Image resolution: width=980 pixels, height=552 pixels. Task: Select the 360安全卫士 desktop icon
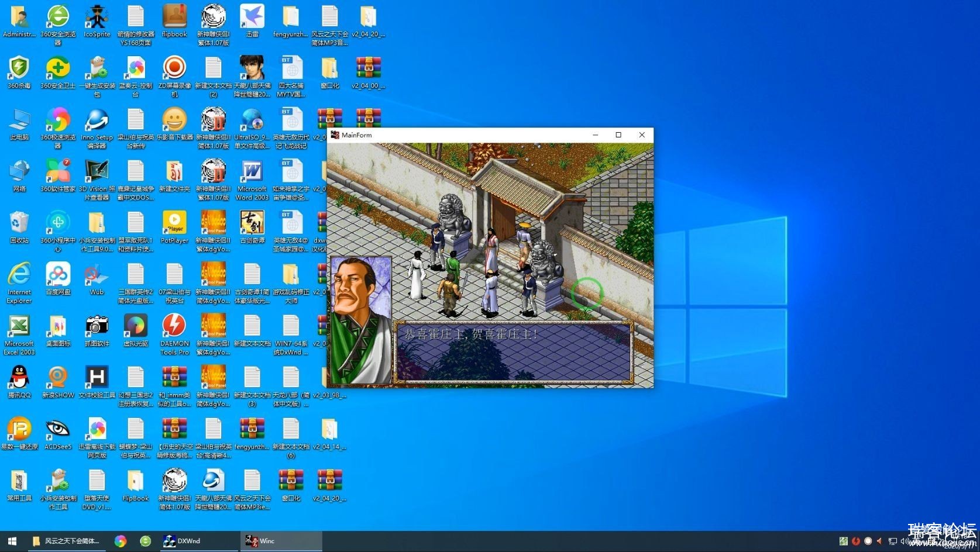point(58,73)
